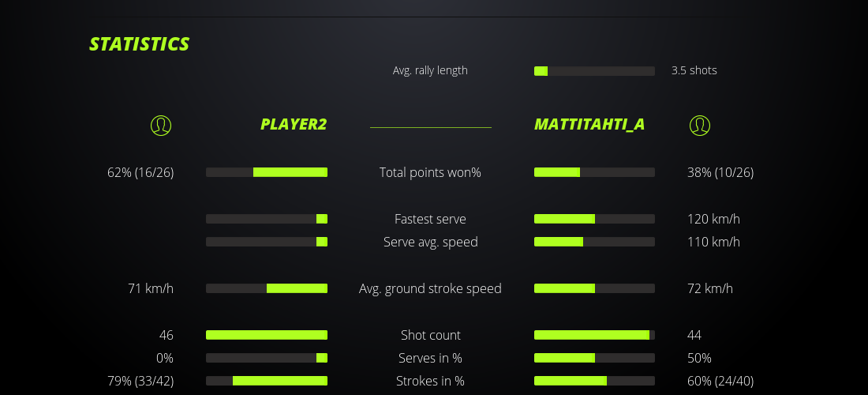Click the MATTITAHTI_A profile avatar icon
The image size is (868, 395).
click(x=699, y=125)
